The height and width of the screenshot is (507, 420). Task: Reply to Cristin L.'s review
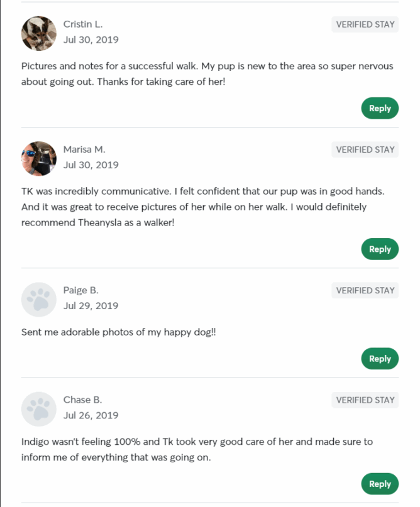click(380, 108)
